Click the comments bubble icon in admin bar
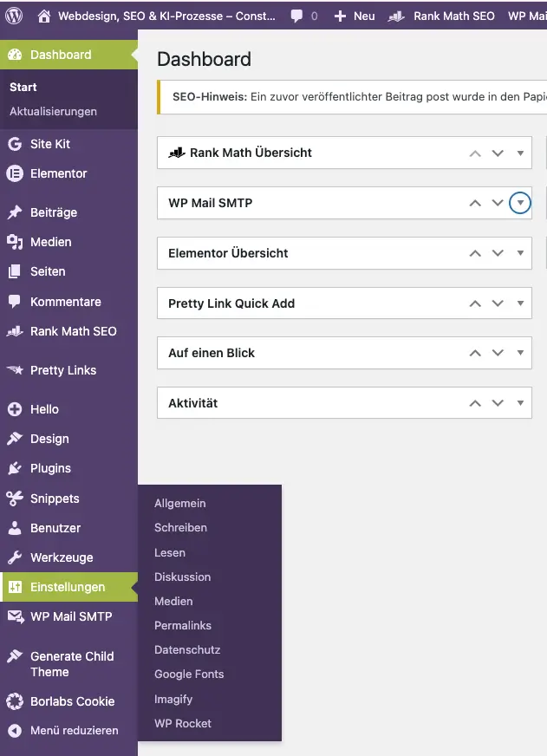This screenshot has width=547, height=756. tap(297, 16)
